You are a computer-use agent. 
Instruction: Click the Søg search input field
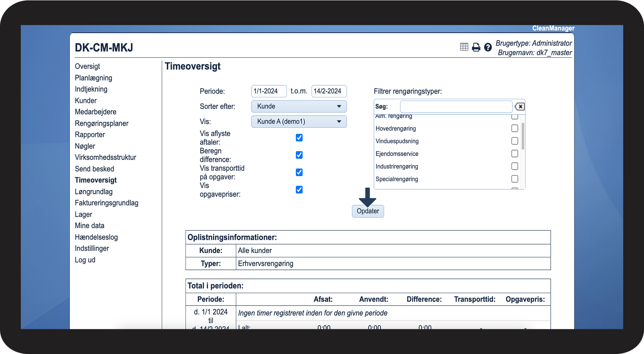456,106
